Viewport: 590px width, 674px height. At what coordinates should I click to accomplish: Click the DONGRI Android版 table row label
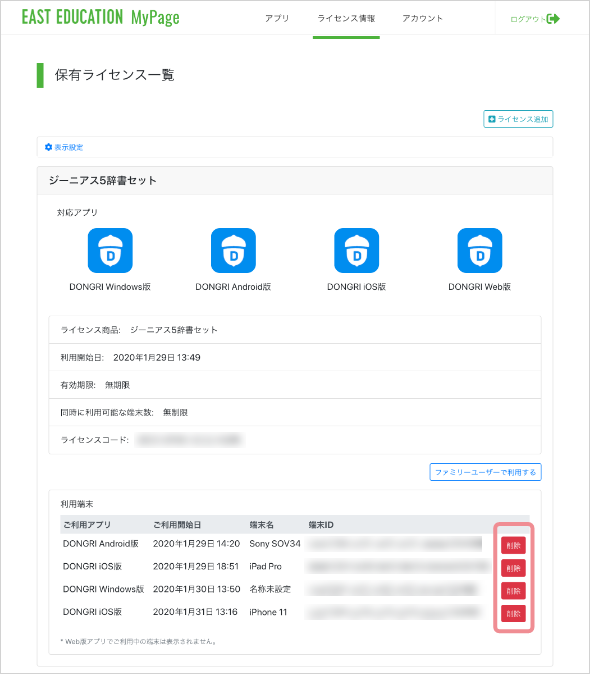pos(101,544)
